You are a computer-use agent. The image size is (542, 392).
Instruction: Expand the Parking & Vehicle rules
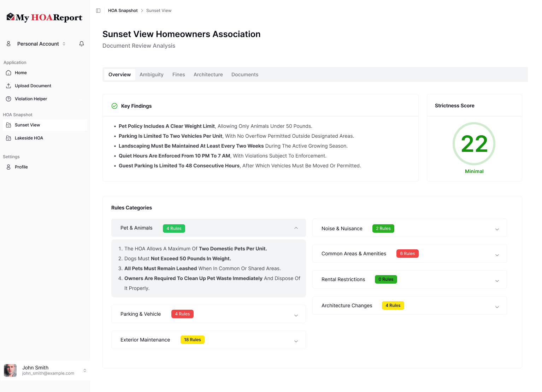coord(296,315)
